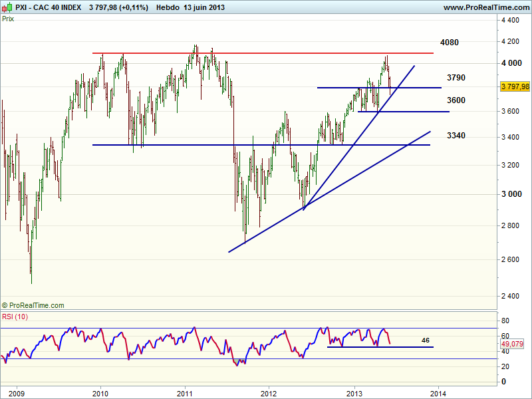Screen dimensions: 532x399
Task: Click the 49,079 RSI value tag
Action: click(x=511, y=344)
